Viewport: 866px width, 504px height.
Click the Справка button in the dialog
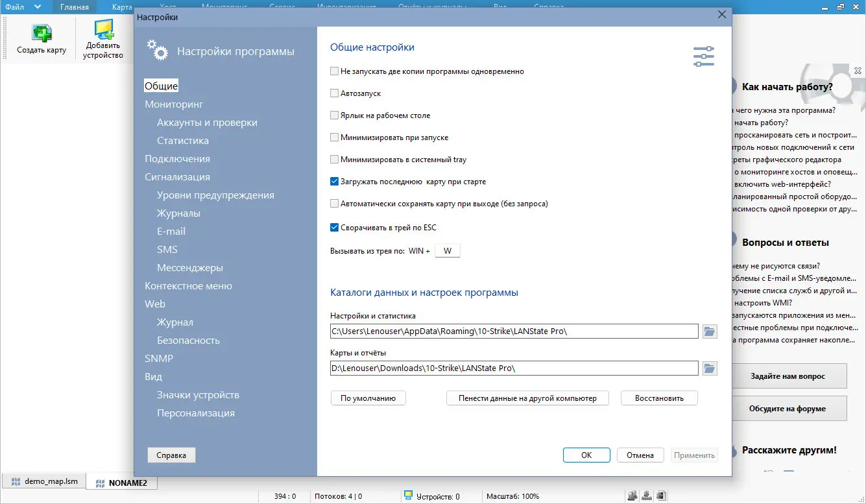171,455
